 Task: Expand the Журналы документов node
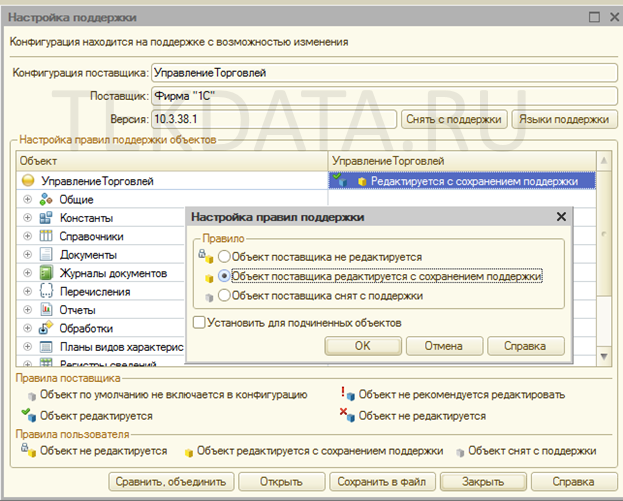pos(27,273)
